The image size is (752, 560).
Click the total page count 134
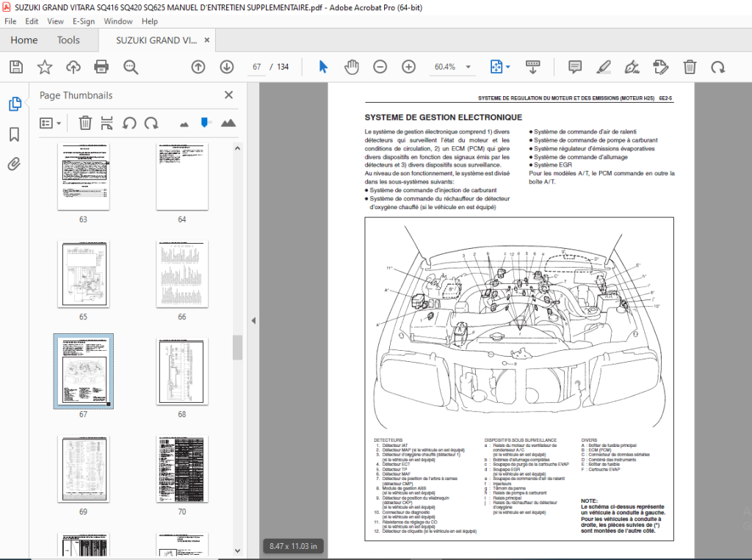[x=283, y=67]
